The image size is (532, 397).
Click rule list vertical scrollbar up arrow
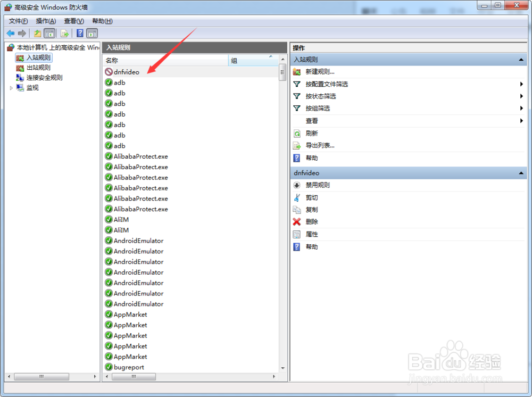(282, 60)
